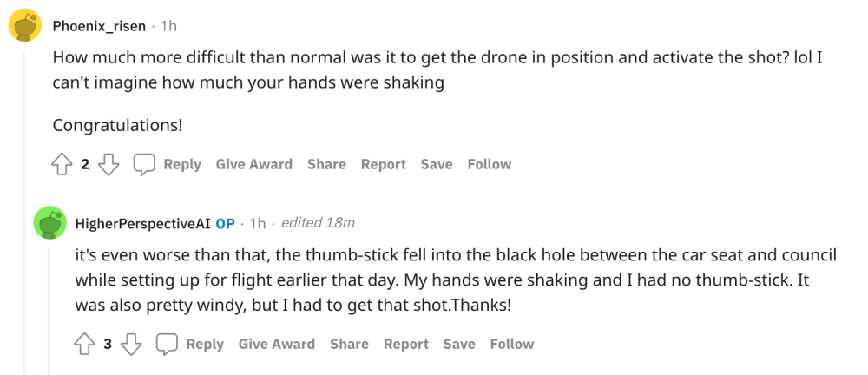Viewport: 868px width, 375px height.
Task: Click reply speech bubble on Phoenix_risen's comment
Action: pyautogui.click(x=144, y=164)
